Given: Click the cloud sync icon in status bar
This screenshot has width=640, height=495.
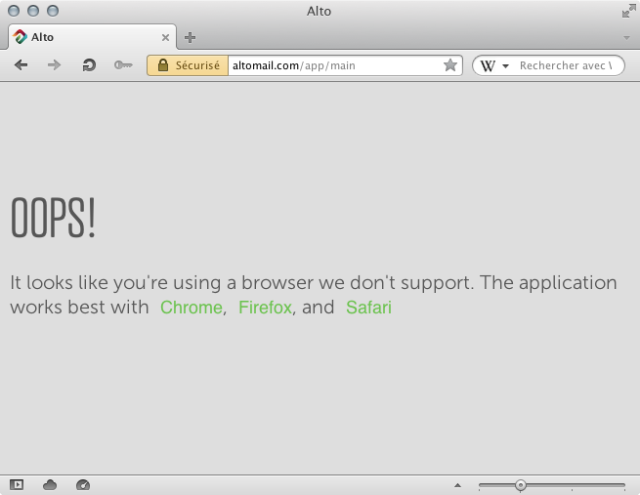Looking at the screenshot, I should coord(50,485).
